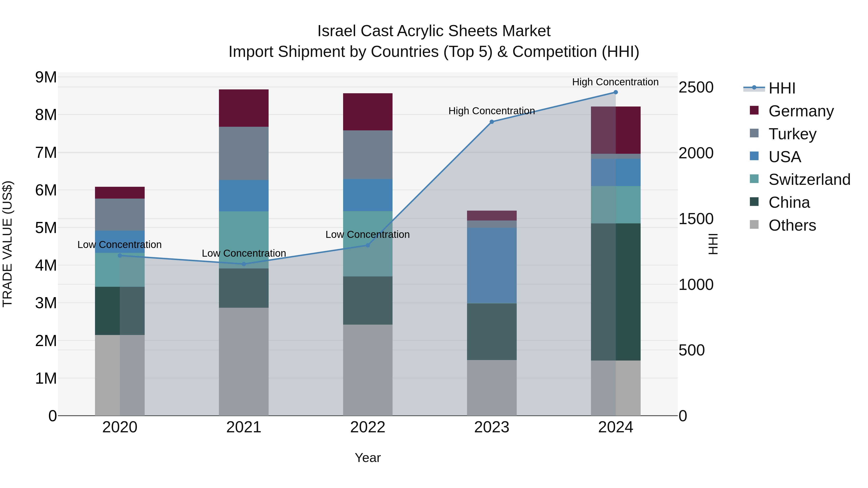Image resolution: width=868 pixels, height=488 pixels.
Task: Click the vertical HHI right axis title
Action: click(713, 244)
